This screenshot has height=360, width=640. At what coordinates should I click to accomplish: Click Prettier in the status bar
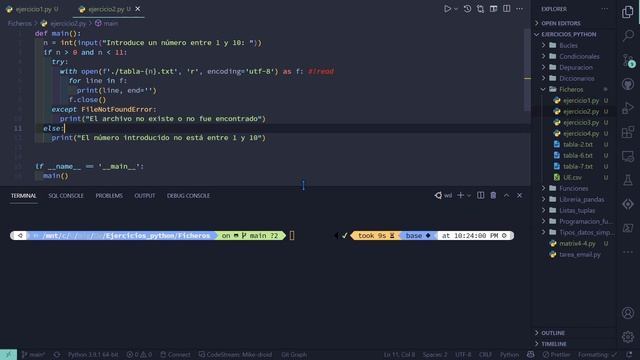coord(556,355)
